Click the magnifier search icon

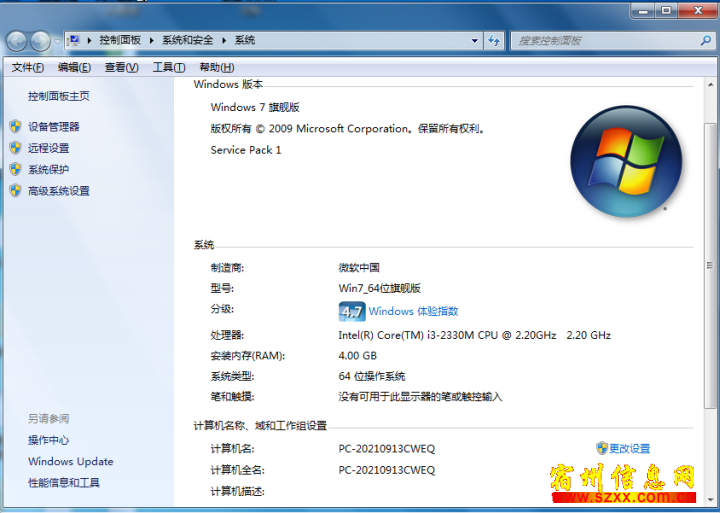point(706,41)
